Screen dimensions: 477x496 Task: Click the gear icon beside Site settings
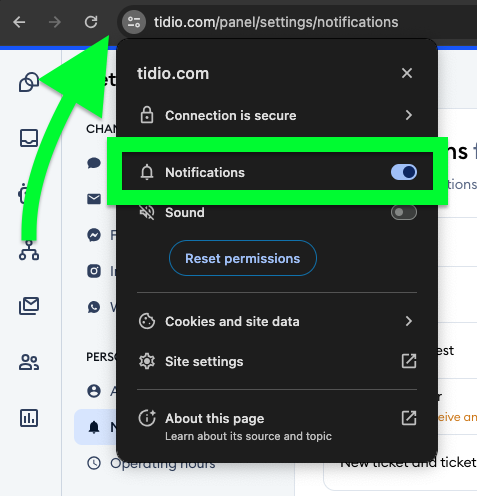tap(147, 361)
